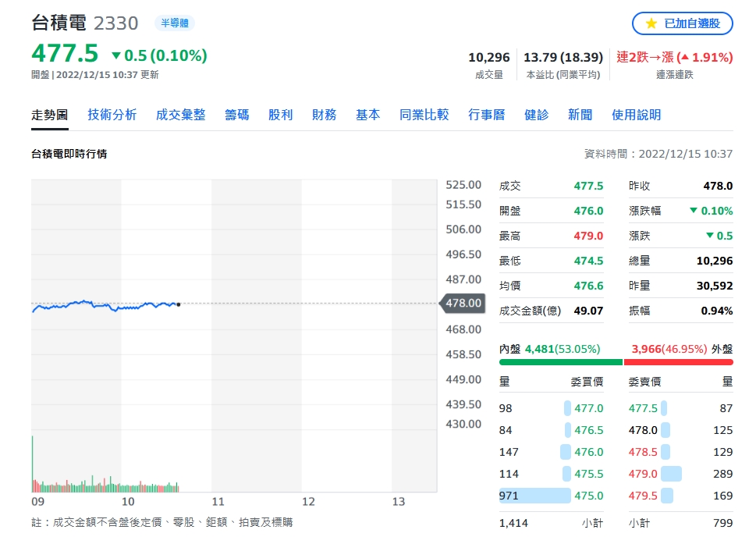The height and width of the screenshot is (544, 756).
Task: Click the 最低 value 474.5
Action: coord(588,261)
